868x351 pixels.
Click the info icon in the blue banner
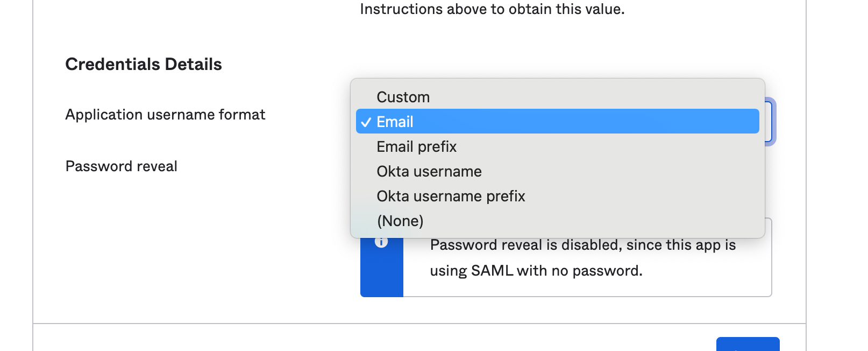[381, 242]
